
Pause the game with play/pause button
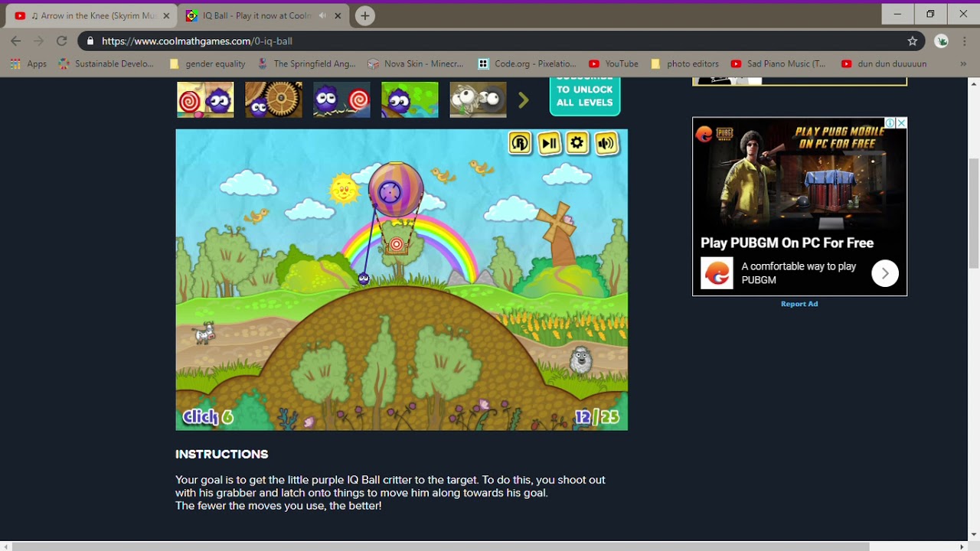coord(549,143)
